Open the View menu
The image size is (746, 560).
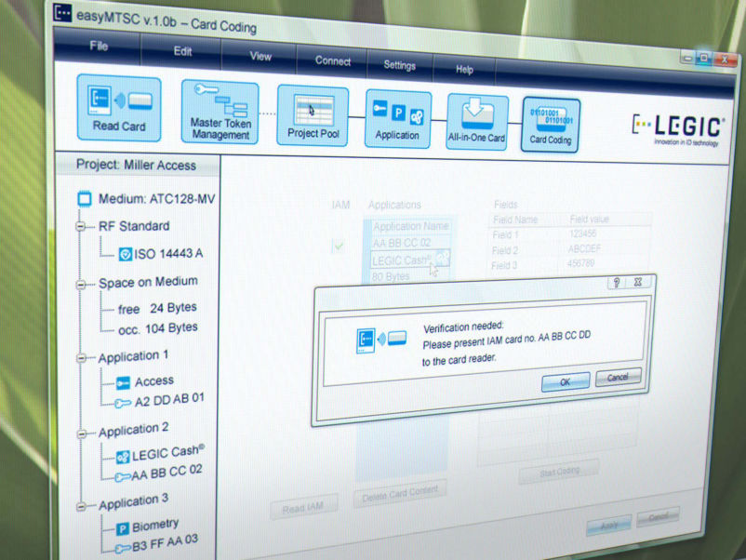click(x=260, y=56)
